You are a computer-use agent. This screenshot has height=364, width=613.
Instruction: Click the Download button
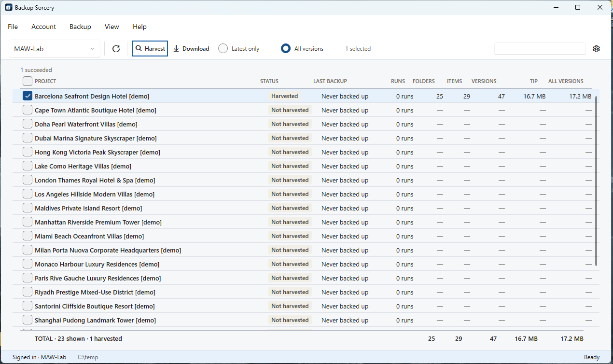(x=191, y=49)
